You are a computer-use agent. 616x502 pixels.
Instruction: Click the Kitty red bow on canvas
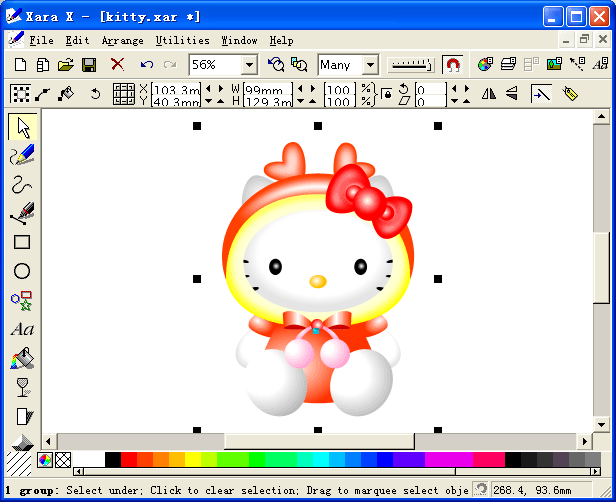tap(368, 201)
